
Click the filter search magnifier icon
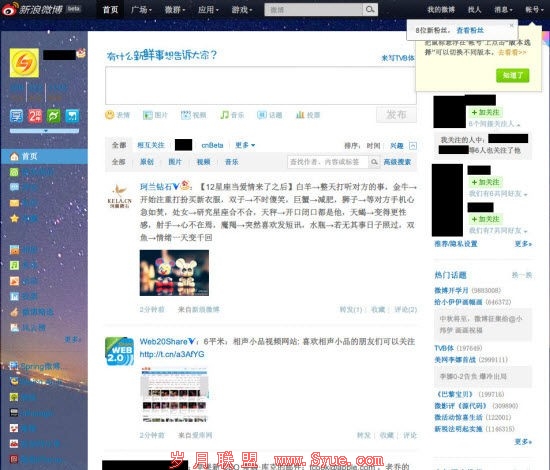click(x=374, y=162)
